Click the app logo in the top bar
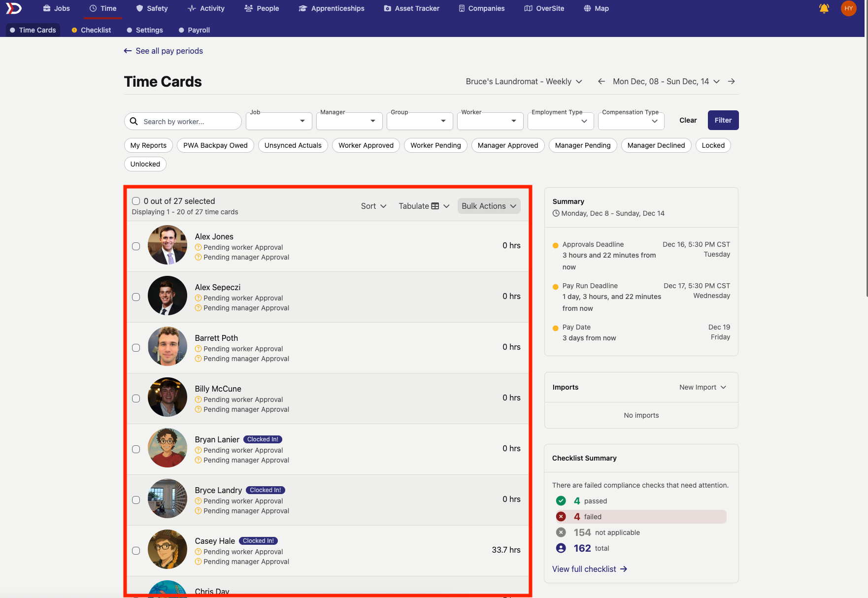 (13, 8)
